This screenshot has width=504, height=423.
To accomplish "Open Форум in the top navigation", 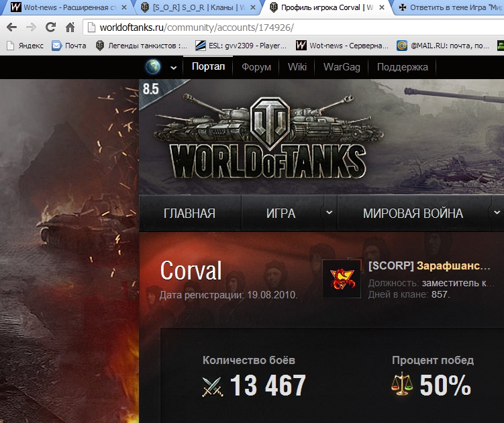I will click(256, 67).
